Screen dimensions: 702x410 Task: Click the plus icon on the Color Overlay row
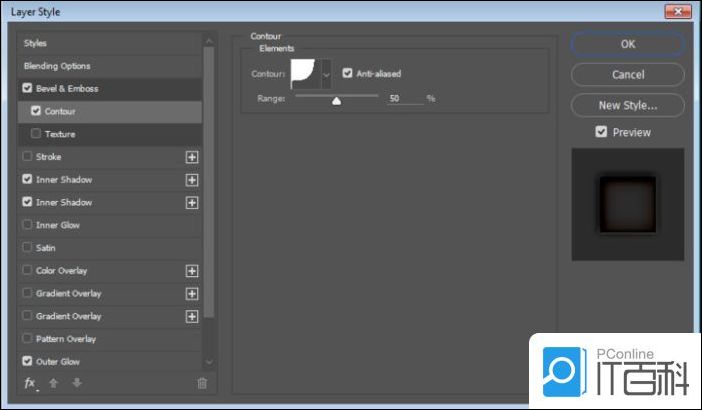(192, 271)
